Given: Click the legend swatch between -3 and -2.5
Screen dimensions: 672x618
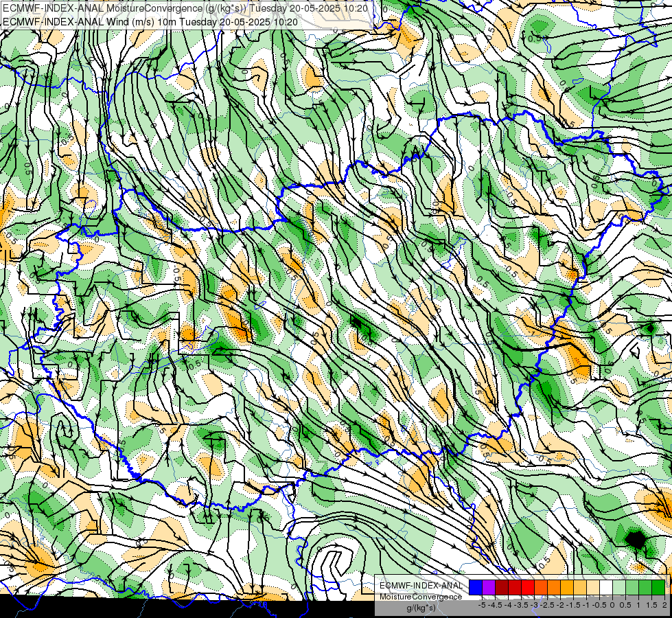Looking at the screenshot, I should (541, 587).
